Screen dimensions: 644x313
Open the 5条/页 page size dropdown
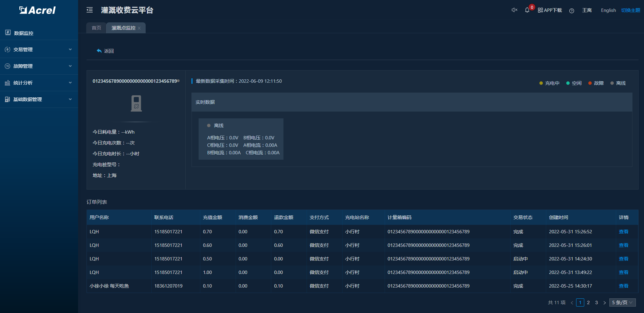point(622,302)
